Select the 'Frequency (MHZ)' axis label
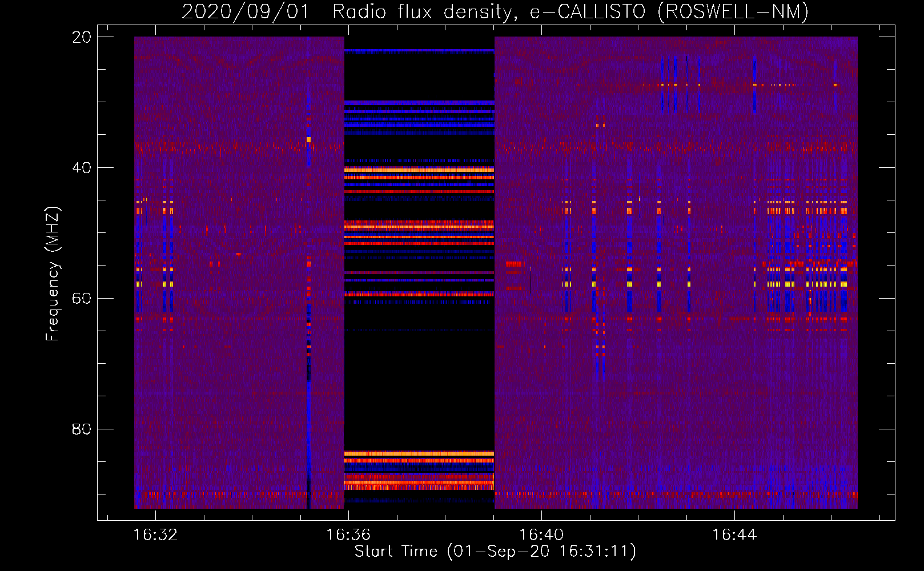Screen dimensions: 924x571 [53, 274]
